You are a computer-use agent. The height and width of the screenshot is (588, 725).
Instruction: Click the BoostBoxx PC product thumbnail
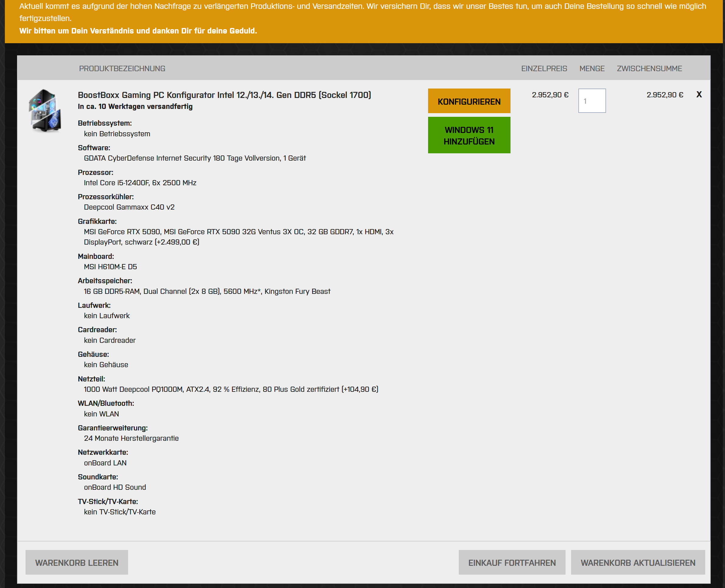[x=45, y=110]
